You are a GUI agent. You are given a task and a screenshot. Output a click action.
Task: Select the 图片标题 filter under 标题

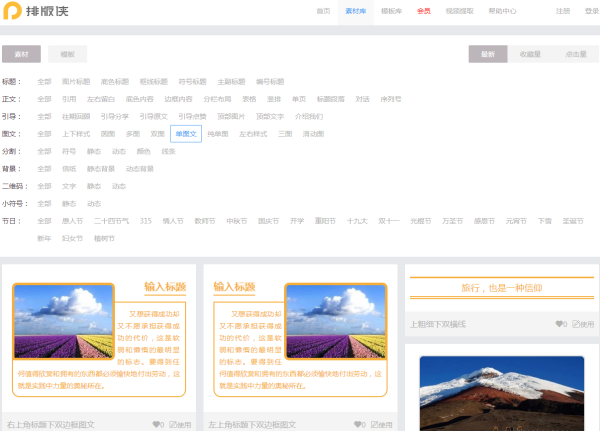pos(75,81)
